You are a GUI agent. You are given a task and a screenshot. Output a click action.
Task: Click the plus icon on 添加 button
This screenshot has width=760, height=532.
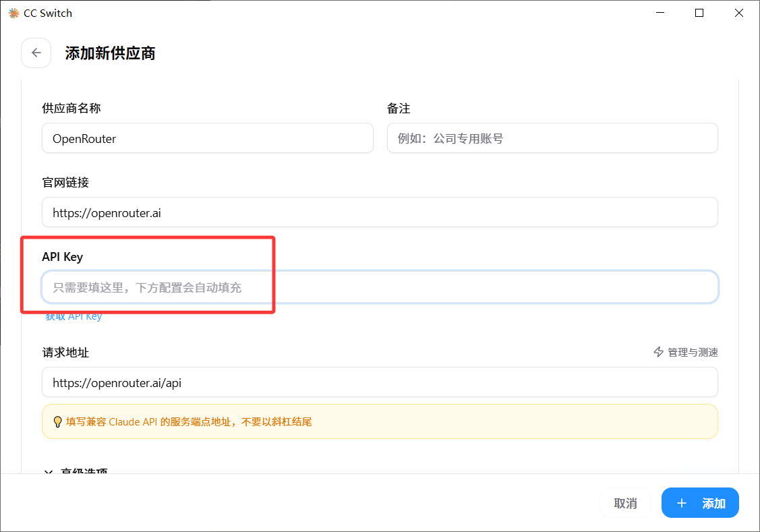click(682, 503)
